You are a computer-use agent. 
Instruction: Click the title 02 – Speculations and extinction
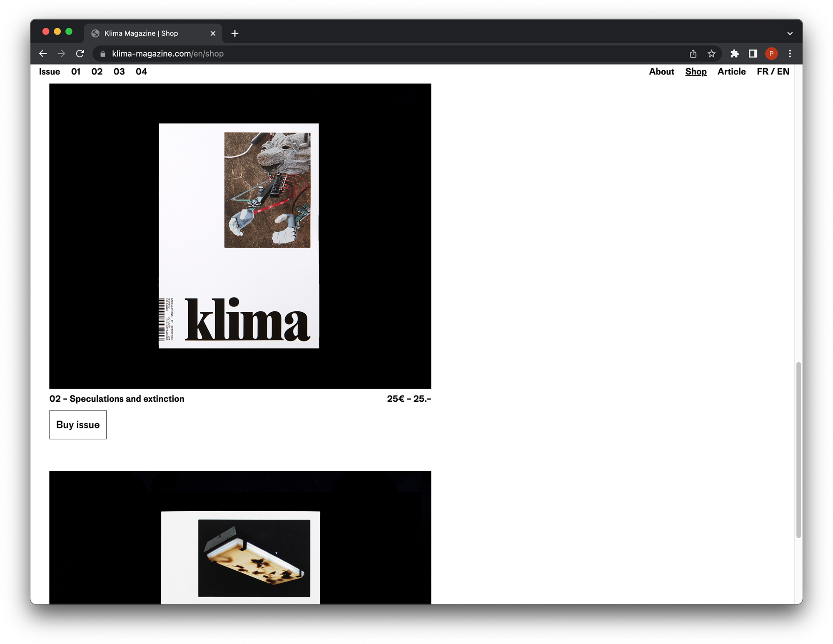pos(117,399)
